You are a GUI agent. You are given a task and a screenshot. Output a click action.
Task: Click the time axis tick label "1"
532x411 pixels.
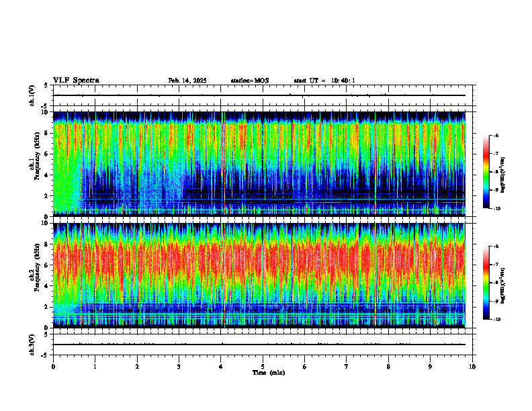coord(95,367)
